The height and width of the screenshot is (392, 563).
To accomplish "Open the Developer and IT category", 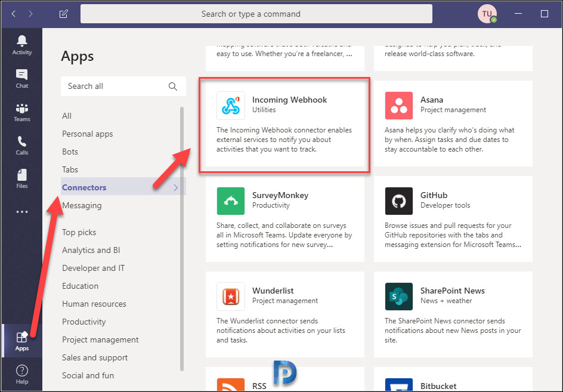I will (x=94, y=268).
